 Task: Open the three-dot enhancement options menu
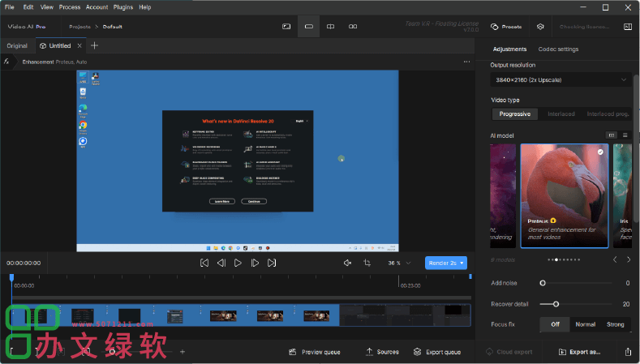466,62
